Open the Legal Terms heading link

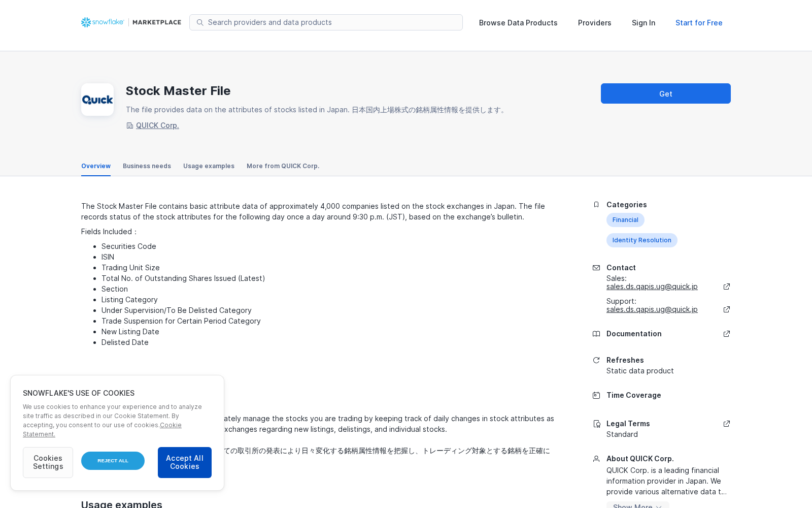pyautogui.click(x=628, y=424)
